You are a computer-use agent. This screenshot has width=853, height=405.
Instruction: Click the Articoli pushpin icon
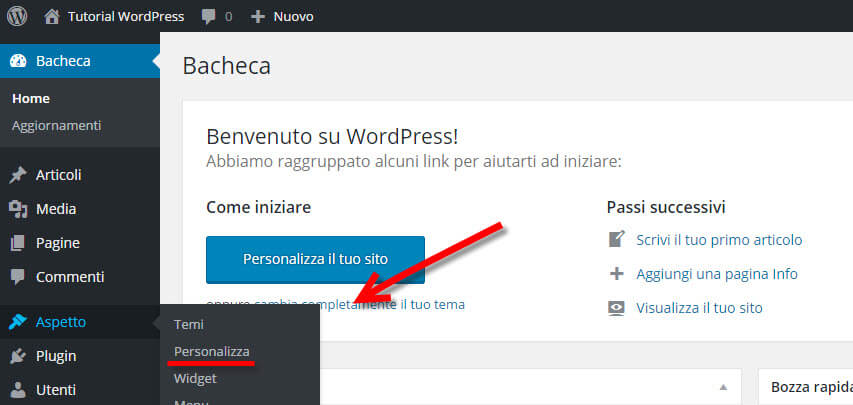[18, 175]
